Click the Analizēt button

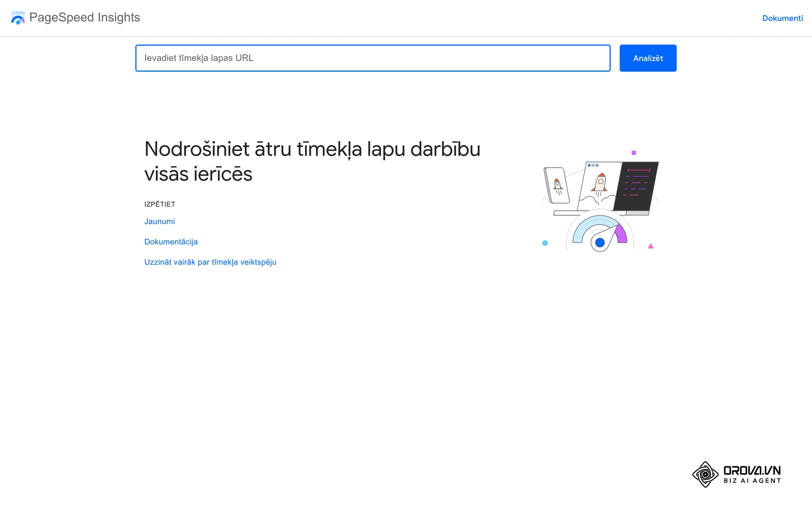pos(648,58)
